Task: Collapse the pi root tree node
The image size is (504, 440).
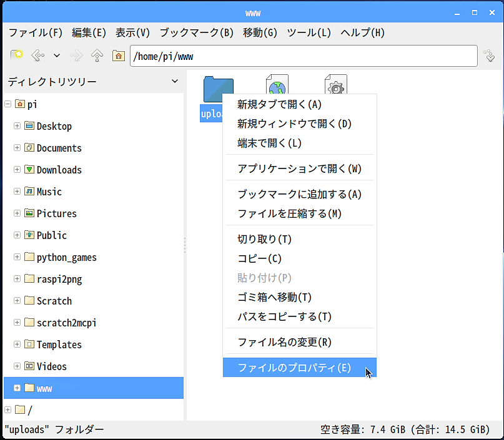Action: click(x=7, y=104)
